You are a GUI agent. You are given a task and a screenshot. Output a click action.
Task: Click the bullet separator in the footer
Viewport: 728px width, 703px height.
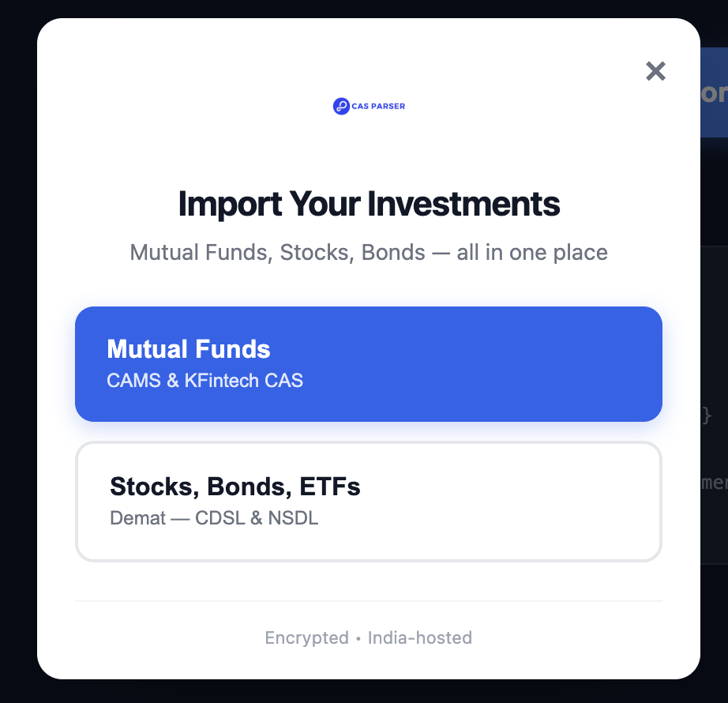point(358,637)
